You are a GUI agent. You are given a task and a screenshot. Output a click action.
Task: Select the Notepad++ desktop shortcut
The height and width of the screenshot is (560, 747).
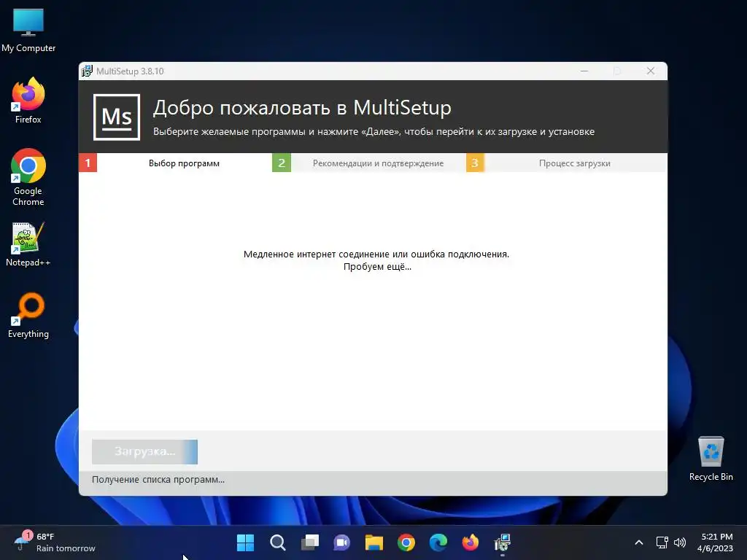[x=28, y=244]
